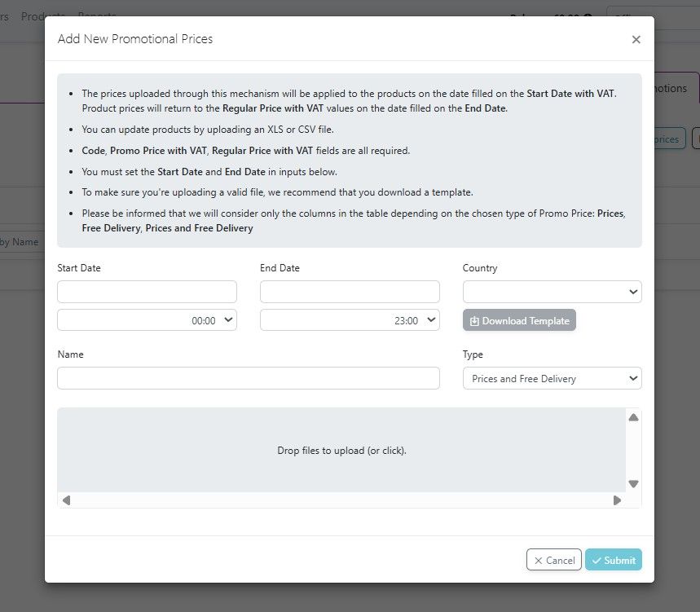Screen dimensions: 700x612
Task: Expand the Country dropdown
Action: pos(552,292)
